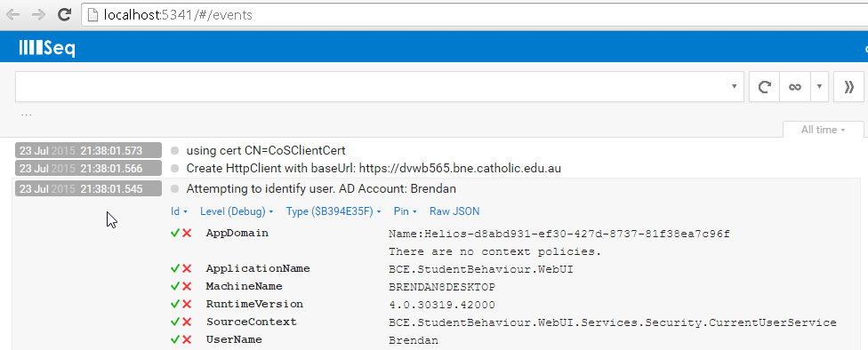Viewport: 868px width, 350px height.
Task: Open the Seq logo home link
Action: click(47, 48)
